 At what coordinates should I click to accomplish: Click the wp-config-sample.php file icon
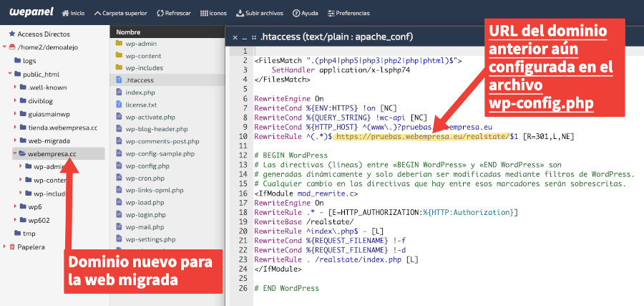pyautogui.click(x=119, y=153)
